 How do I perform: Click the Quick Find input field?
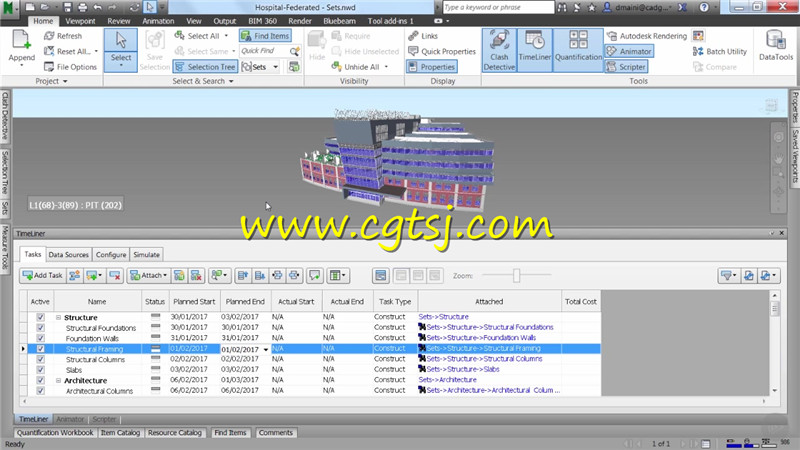tap(264, 51)
